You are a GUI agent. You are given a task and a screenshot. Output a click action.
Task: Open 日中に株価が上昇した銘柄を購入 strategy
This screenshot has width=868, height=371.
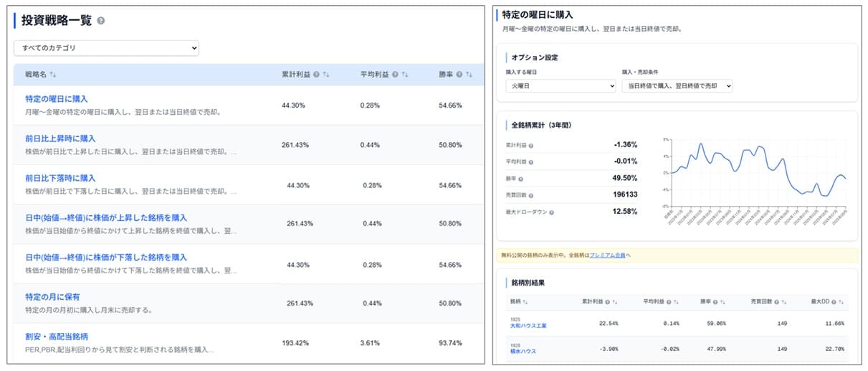coord(106,217)
